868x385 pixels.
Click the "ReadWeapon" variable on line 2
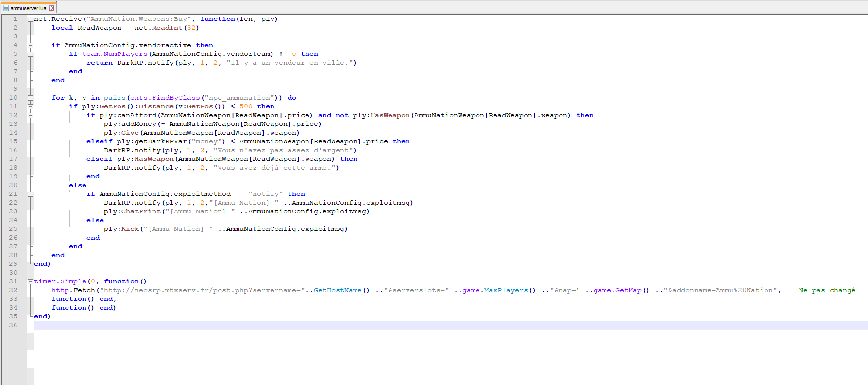(100, 28)
